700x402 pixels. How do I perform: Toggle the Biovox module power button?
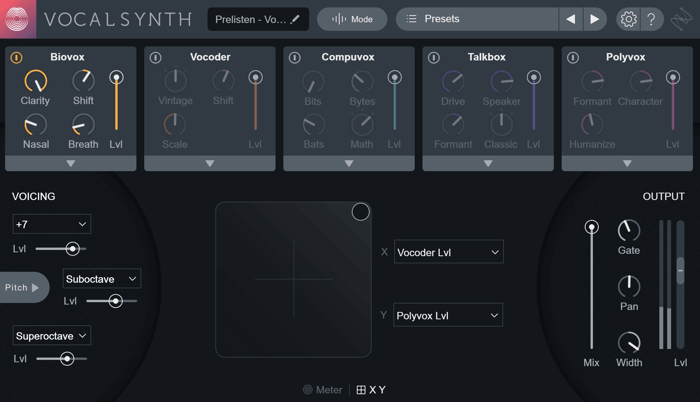click(x=17, y=58)
